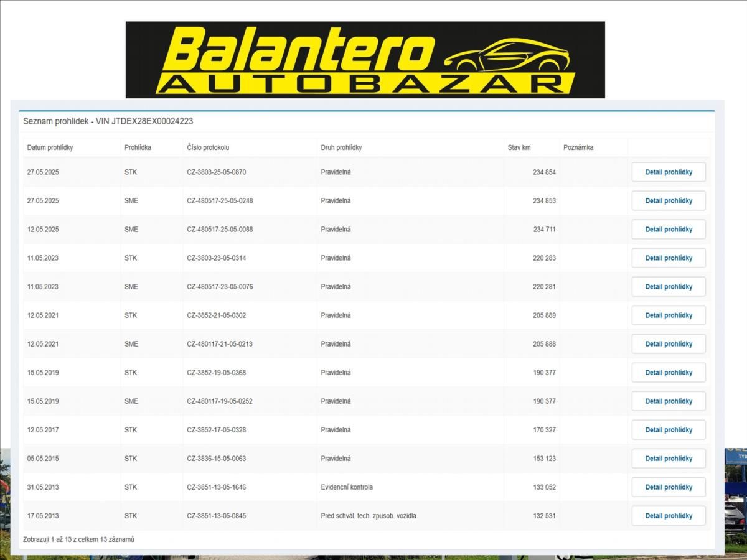Screen dimensions: 747x560
Task: Select protocol number CZ-3852-19-05-0368
Action: click(216, 372)
